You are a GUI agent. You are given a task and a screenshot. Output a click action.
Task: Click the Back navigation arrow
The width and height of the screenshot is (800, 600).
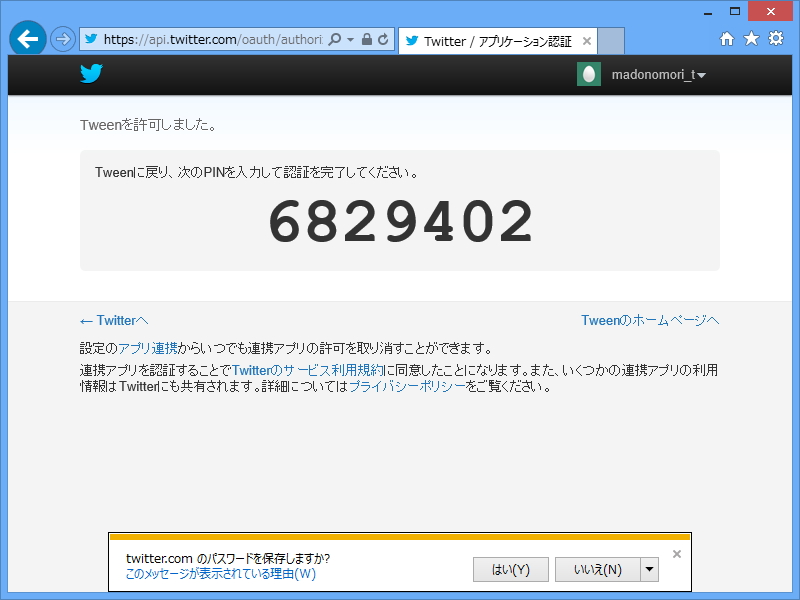(27, 38)
